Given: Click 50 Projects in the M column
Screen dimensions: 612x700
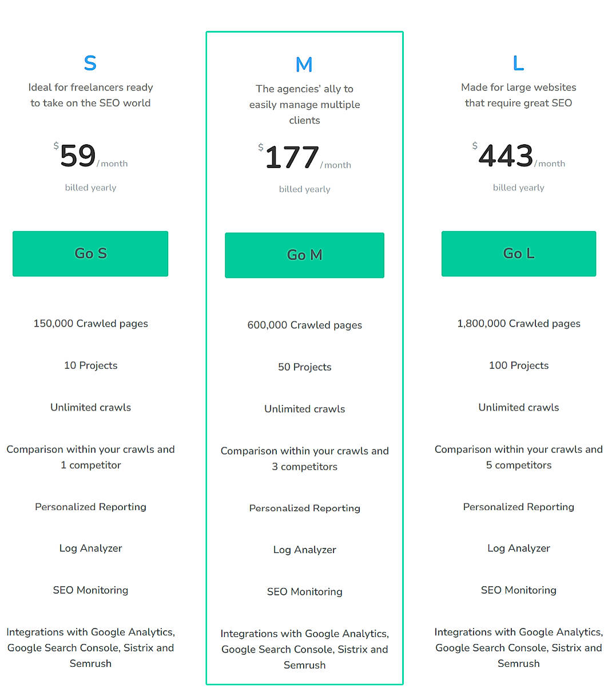Looking at the screenshot, I should [304, 367].
